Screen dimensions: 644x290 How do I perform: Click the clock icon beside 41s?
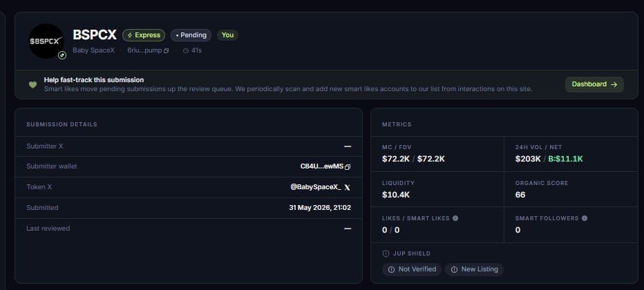pyautogui.click(x=186, y=51)
